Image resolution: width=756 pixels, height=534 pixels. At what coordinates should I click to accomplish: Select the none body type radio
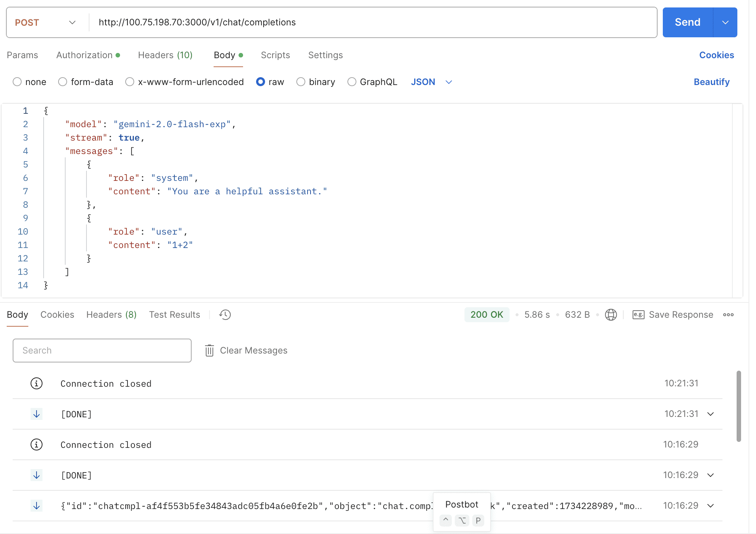tap(17, 82)
